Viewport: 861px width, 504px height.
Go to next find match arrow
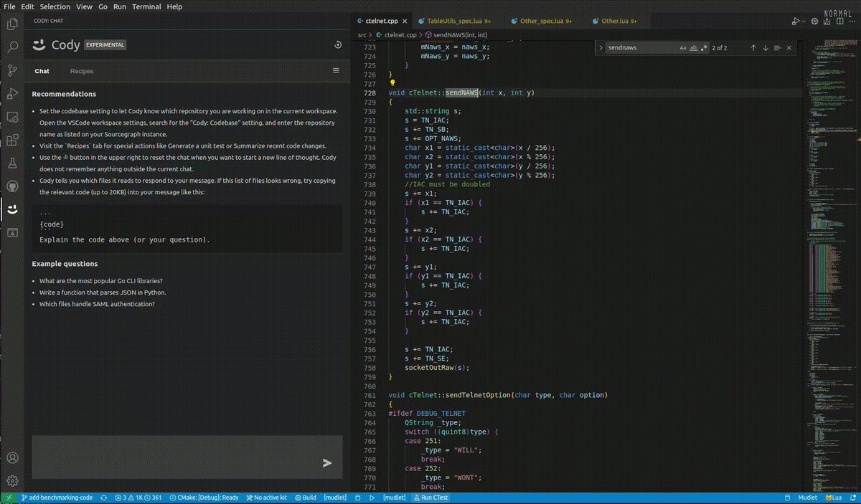766,48
